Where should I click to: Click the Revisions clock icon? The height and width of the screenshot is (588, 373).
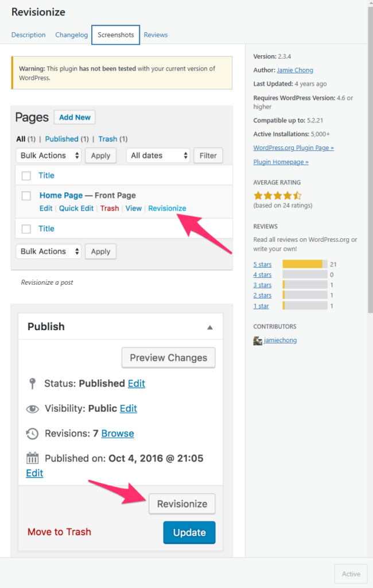tap(32, 434)
